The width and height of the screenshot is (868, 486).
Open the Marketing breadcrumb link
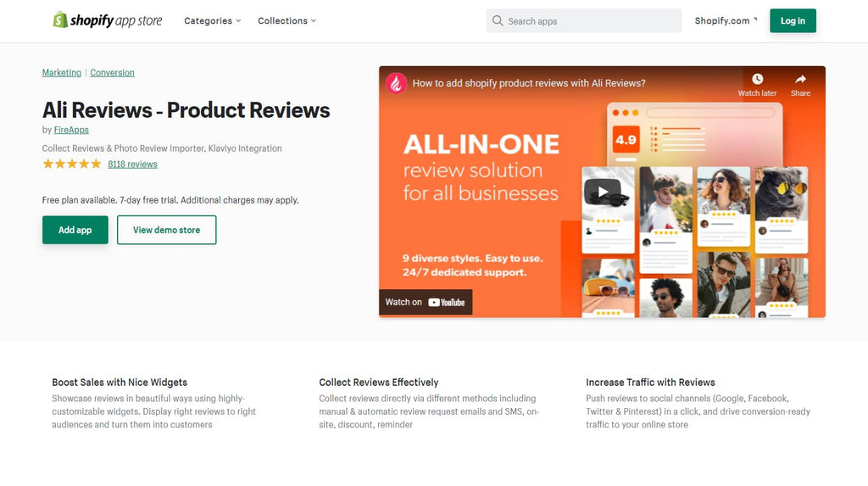pos(61,73)
